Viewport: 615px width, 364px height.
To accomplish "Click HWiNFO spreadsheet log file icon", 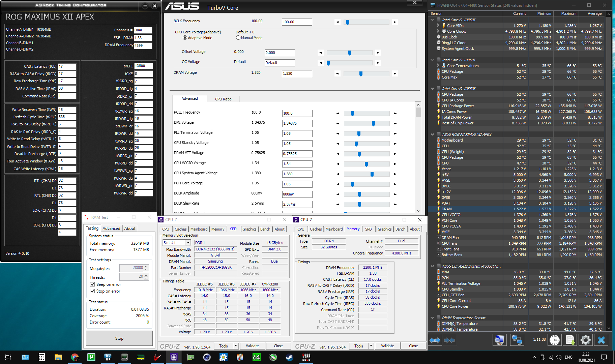I will coord(570,340).
